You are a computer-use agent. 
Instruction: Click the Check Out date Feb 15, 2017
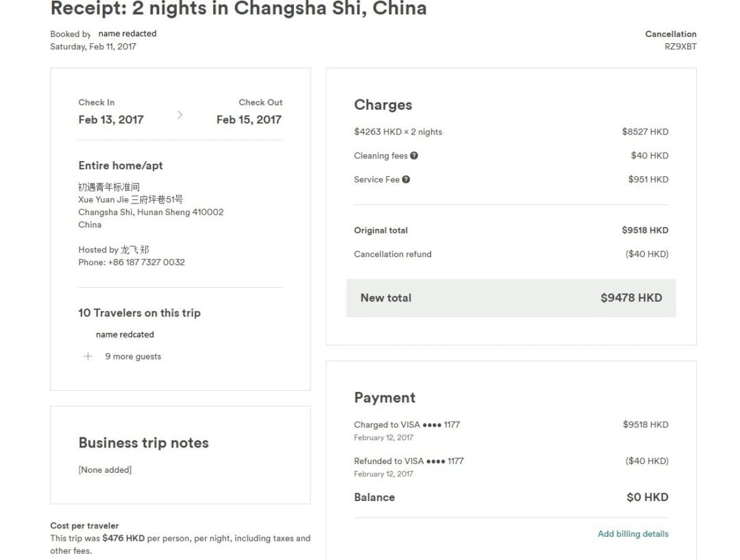[x=249, y=119]
